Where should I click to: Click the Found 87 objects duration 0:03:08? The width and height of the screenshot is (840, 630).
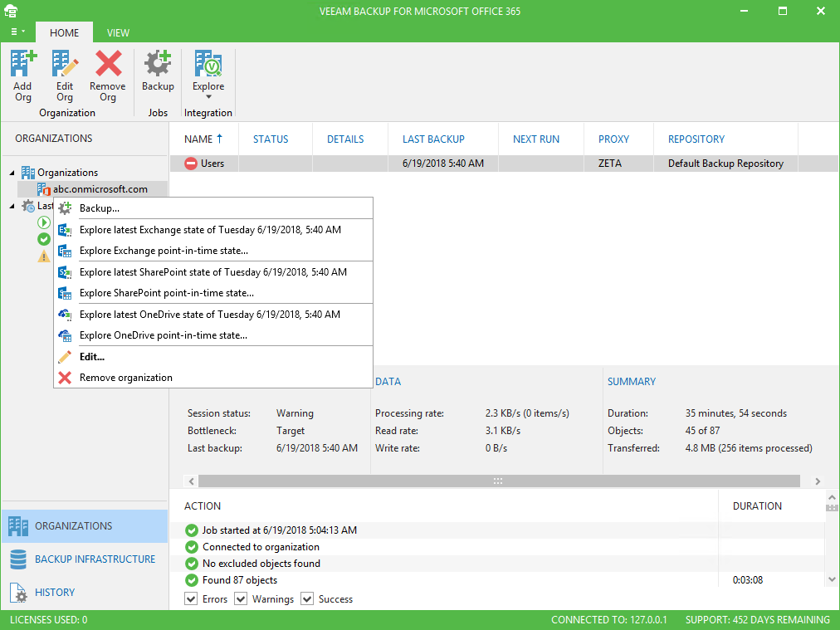[748, 580]
